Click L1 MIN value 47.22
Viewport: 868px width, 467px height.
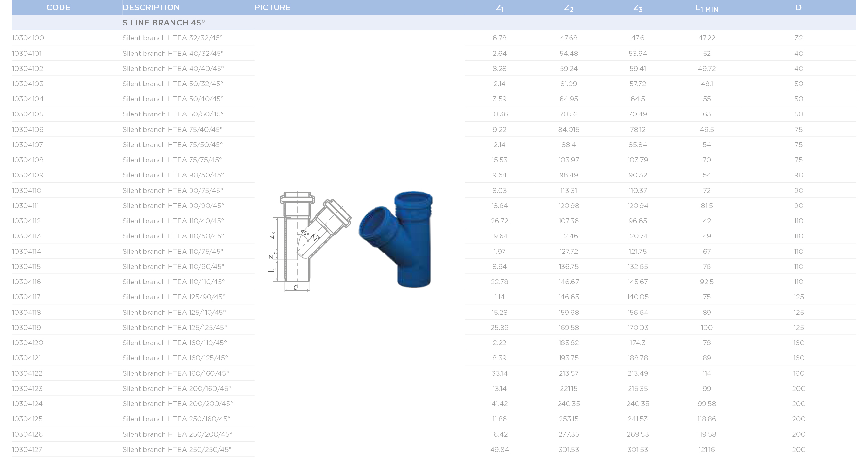pyautogui.click(x=707, y=38)
